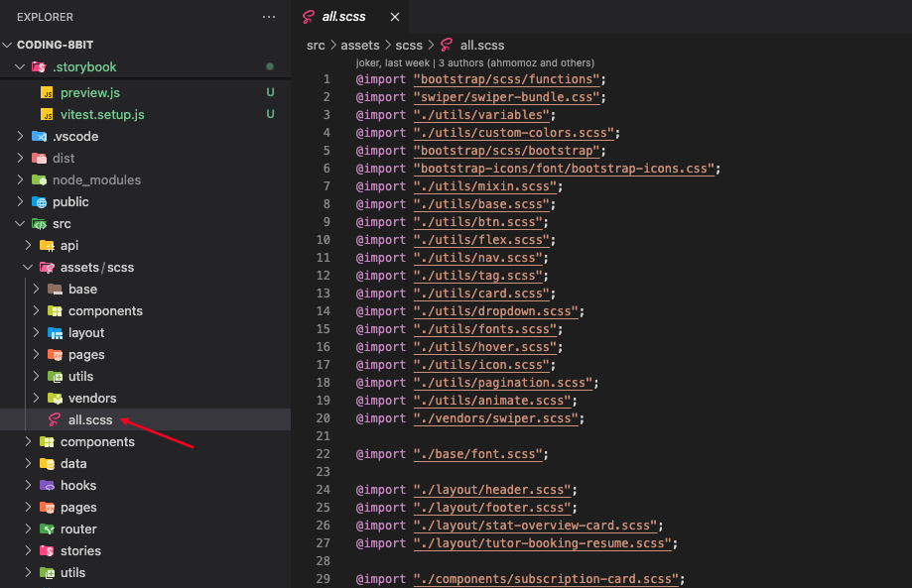Click the components folder icon under scss
Screen dimensions: 912x588
coord(55,310)
